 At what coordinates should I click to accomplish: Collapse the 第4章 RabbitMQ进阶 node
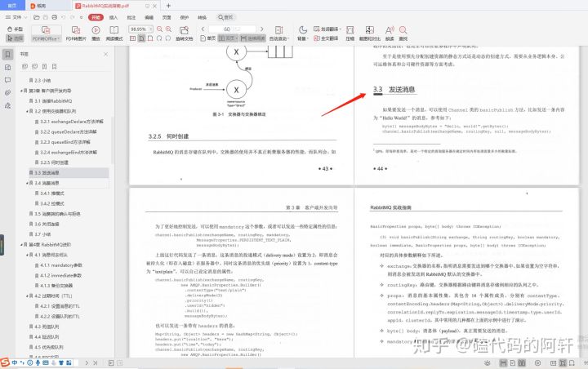[21, 244]
